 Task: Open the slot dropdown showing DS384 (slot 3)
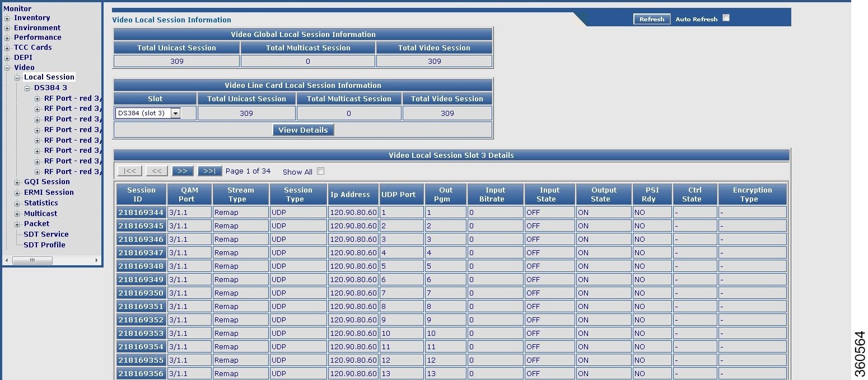[x=148, y=113]
